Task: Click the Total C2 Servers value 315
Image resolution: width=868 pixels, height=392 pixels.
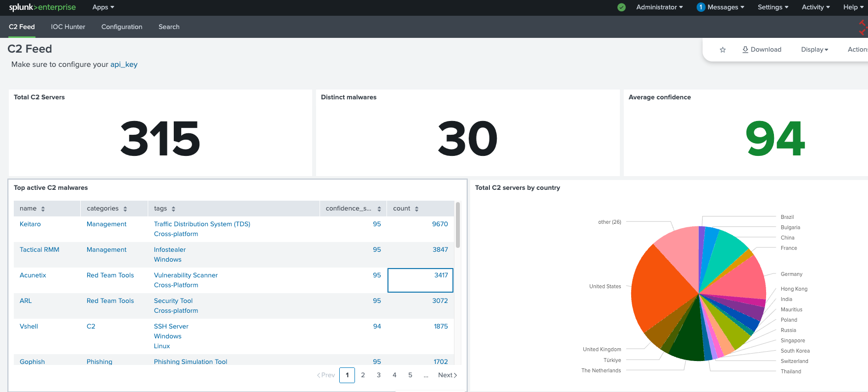Action: click(160, 139)
